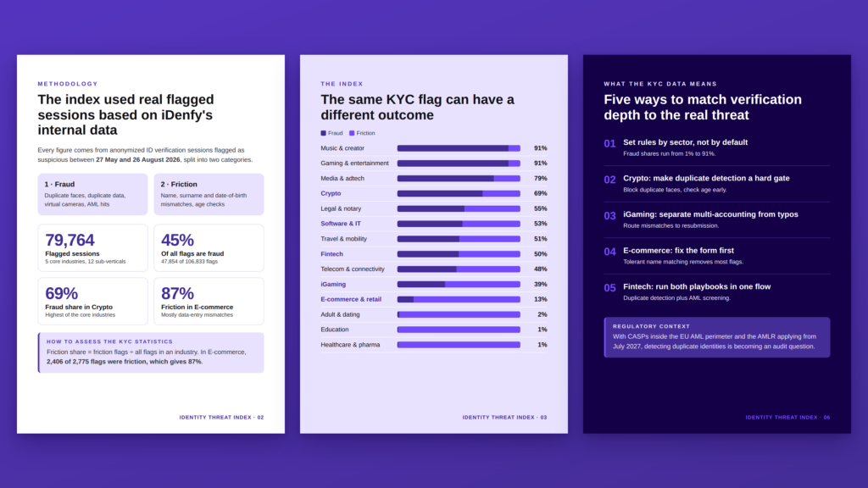
Task: Click 'Route mismatches to resubmission.' text
Action: click(671, 225)
